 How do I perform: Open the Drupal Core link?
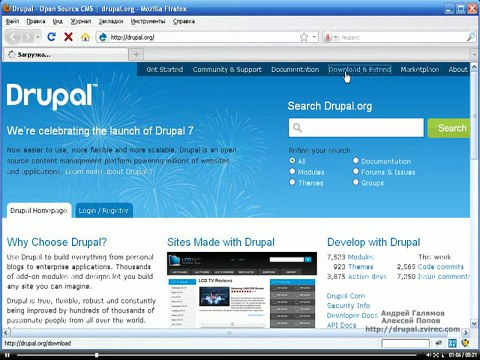pos(346,296)
